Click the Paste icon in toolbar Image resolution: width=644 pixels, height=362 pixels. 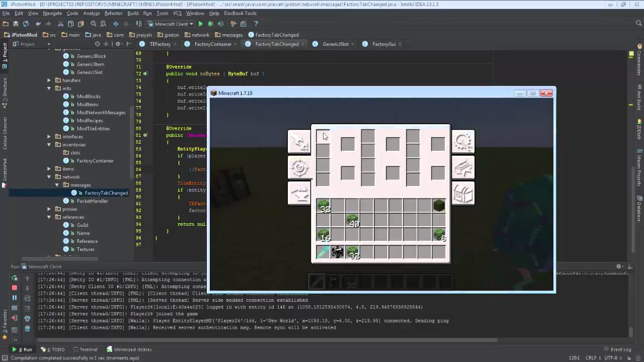point(80,24)
